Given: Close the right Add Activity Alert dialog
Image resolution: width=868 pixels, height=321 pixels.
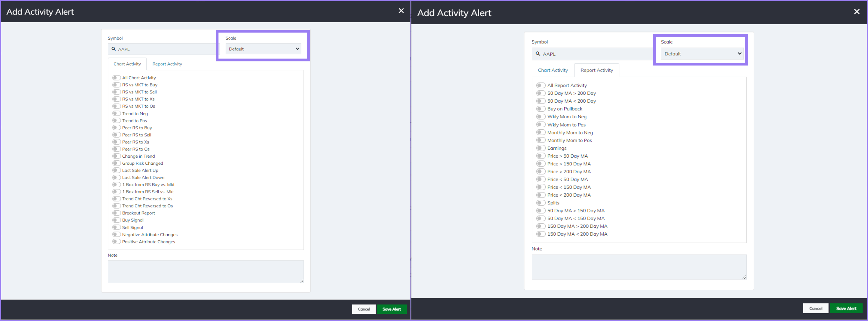Looking at the screenshot, I should pos(857,12).
